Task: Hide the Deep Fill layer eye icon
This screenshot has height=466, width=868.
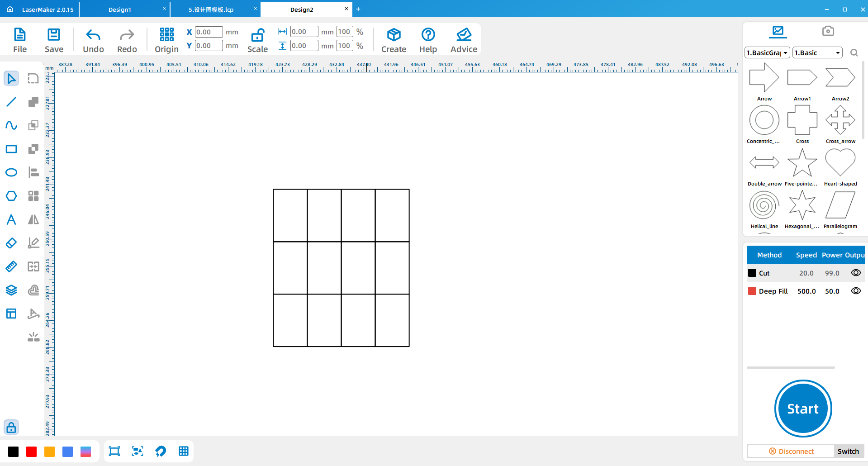Action: click(856, 291)
